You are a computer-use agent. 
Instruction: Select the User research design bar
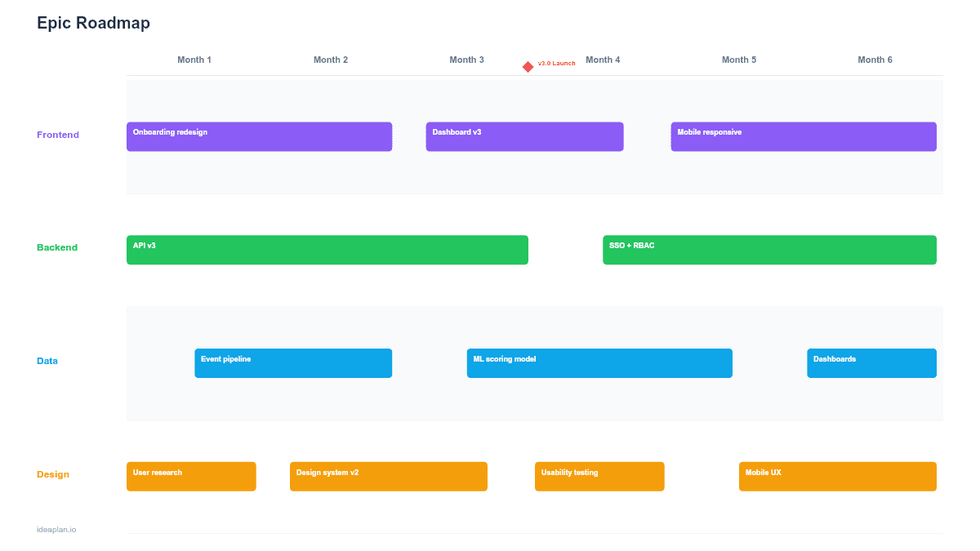[x=191, y=476]
